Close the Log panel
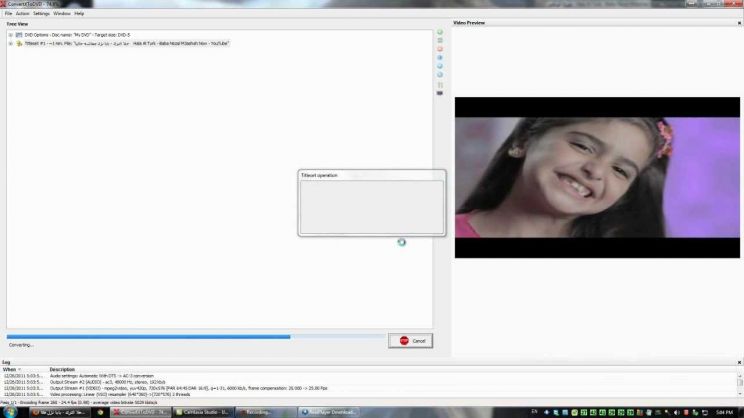This screenshot has height=418, width=744. (x=739, y=362)
